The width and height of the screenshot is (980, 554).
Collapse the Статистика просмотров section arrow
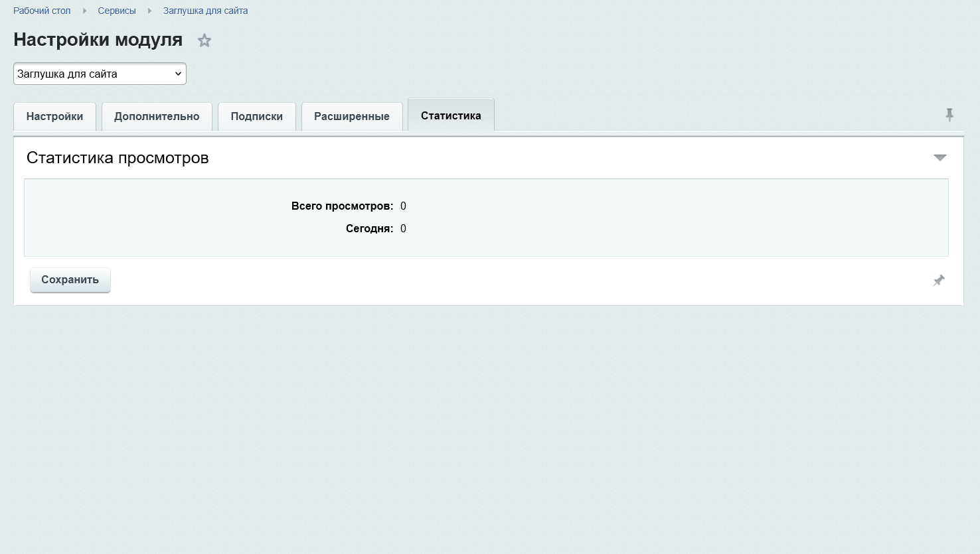(x=940, y=158)
